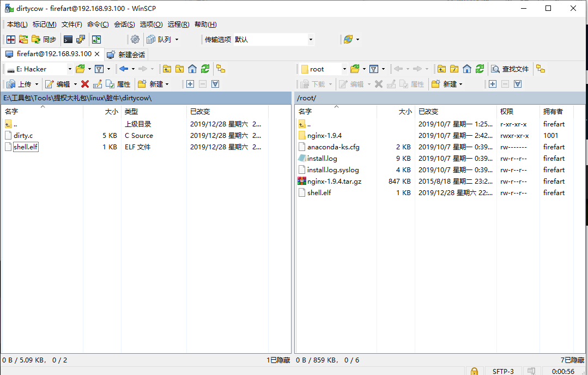Click the 查找文件 find files button
588x375 pixels.
(x=510, y=69)
